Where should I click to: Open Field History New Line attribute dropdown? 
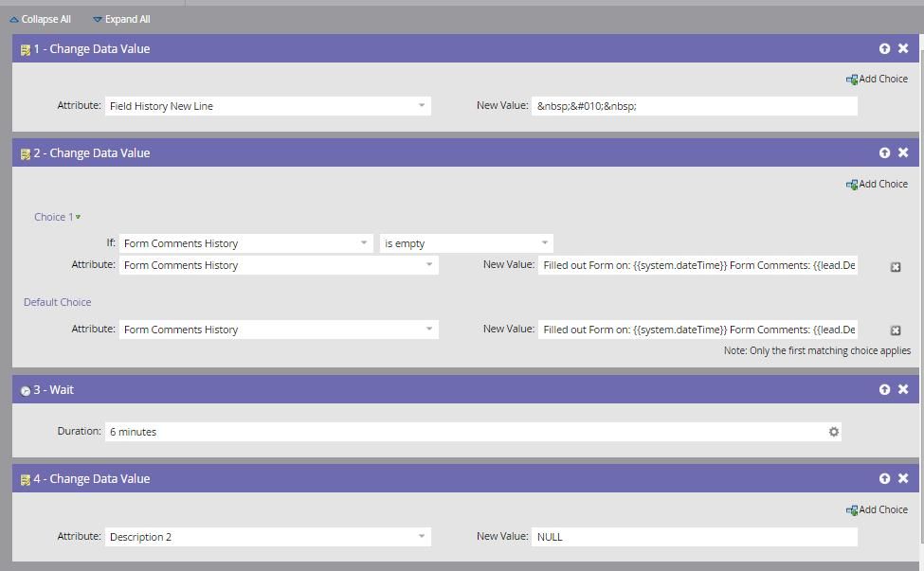point(422,106)
